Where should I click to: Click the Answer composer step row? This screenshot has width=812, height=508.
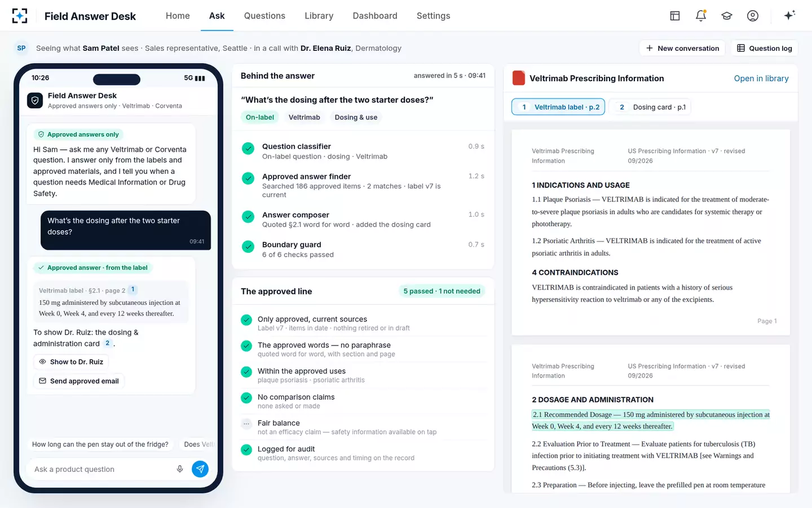tap(363, 220)
